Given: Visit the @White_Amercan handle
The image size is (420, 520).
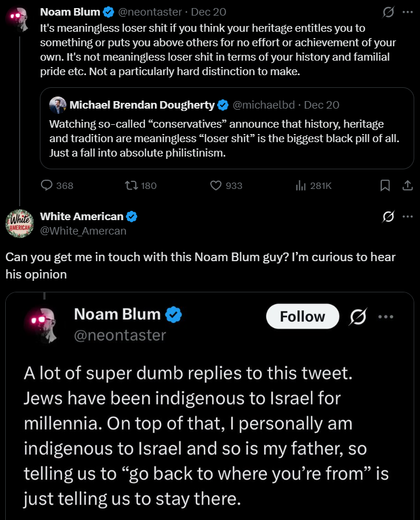Looking at the screenshot, I should 83,231.
